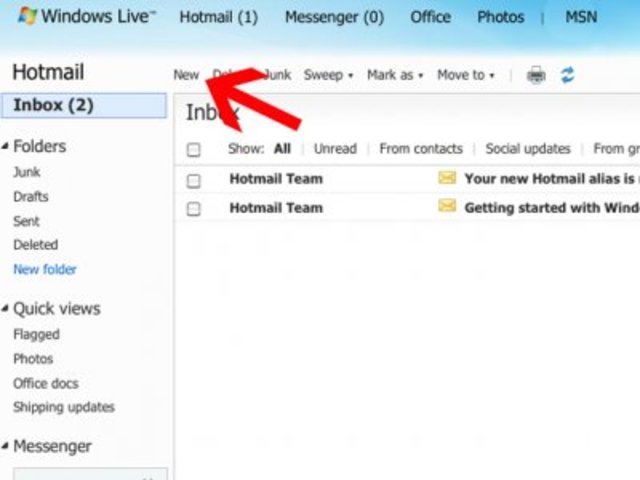This screenshot has width=640, height=480.
Task: Go to Hotmail (1) in top navigation
Action: (x=218, y=17)
